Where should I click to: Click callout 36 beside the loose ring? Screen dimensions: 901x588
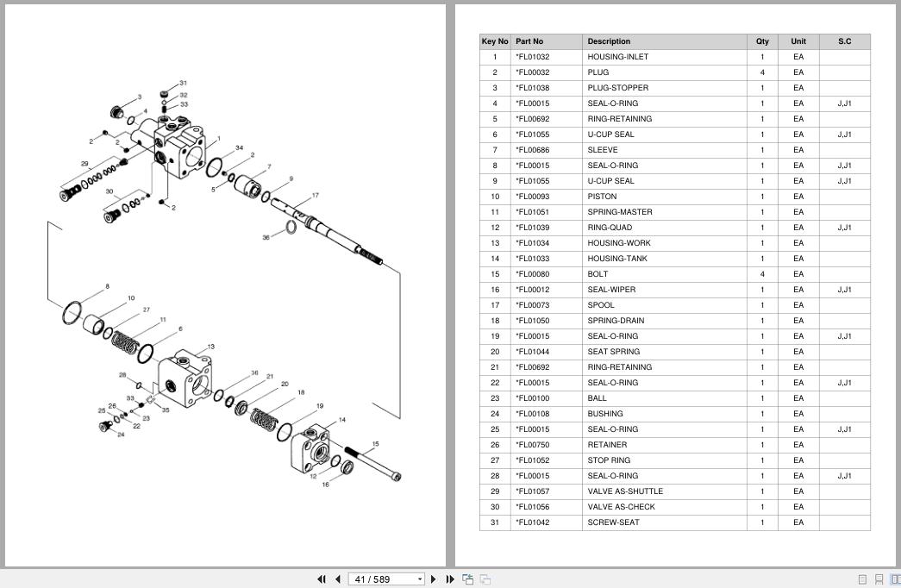[266, 237]
